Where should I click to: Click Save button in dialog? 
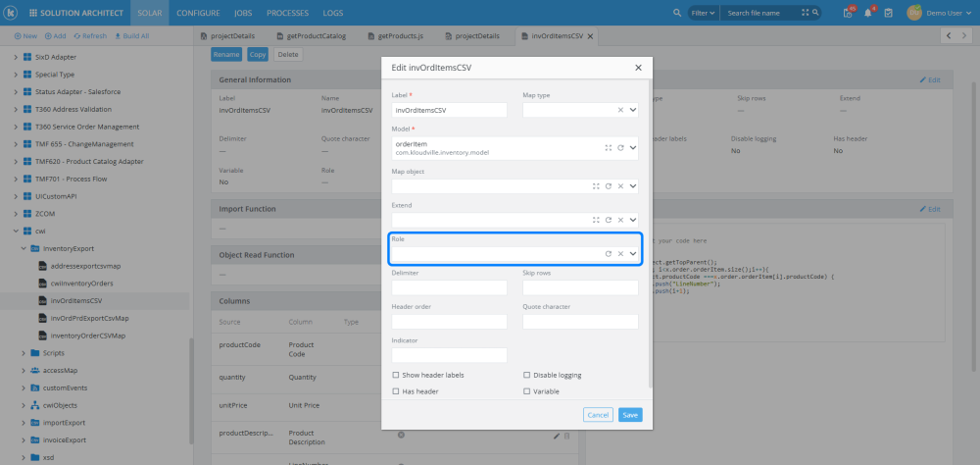point(630,415)
